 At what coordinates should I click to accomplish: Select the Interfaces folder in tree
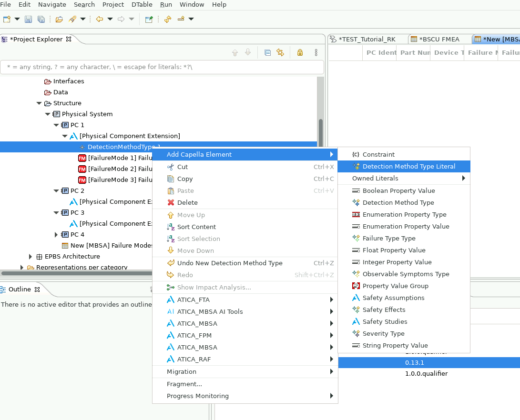(68, 81)
